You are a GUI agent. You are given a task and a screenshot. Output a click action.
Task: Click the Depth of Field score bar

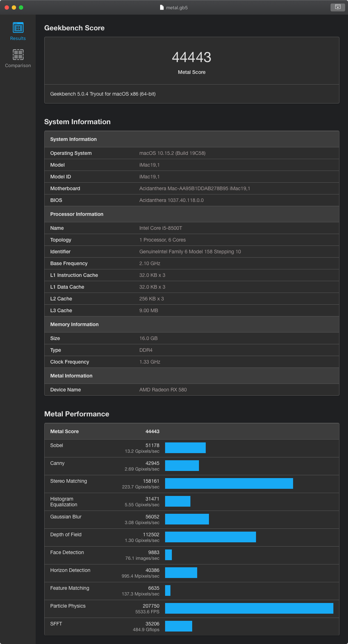point(210,537)
